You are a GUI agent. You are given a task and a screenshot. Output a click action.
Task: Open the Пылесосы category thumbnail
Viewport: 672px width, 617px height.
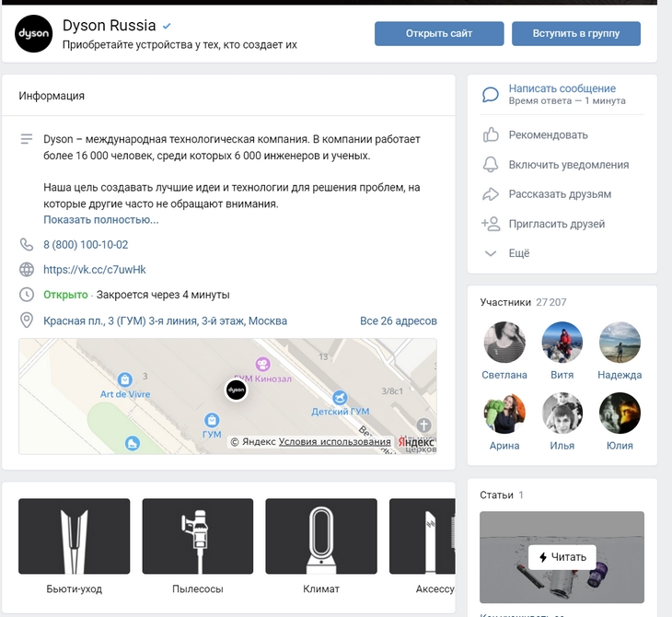[198, 536]
